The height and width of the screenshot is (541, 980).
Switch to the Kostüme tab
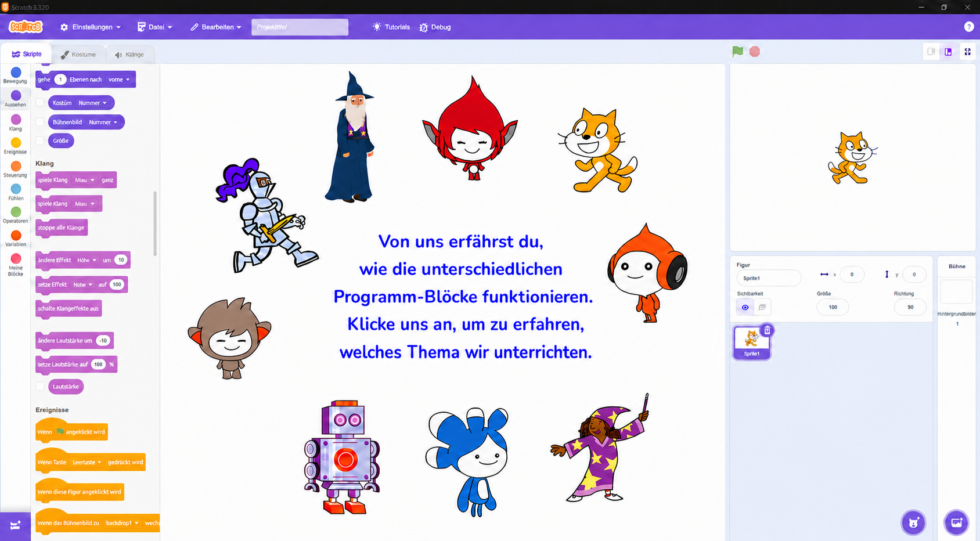click(78, 55)
